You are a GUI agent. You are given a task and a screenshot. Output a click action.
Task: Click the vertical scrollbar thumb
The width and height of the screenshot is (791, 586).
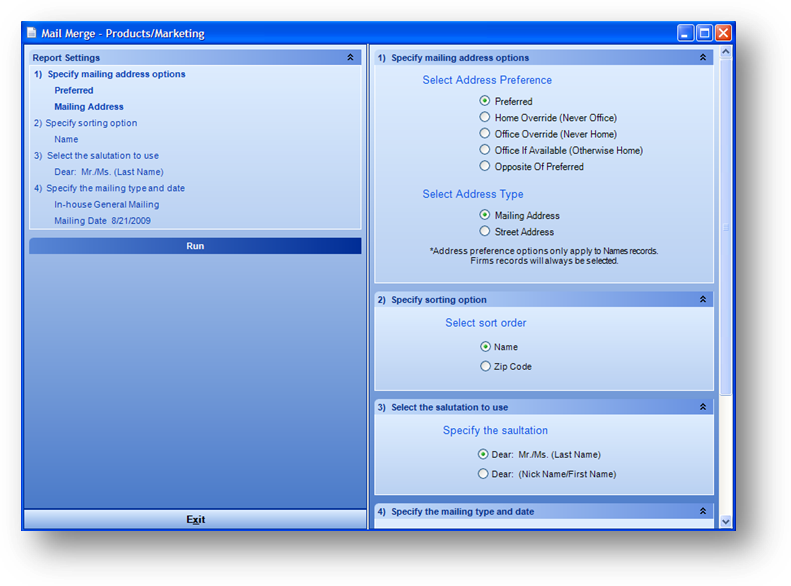[725, 227]
